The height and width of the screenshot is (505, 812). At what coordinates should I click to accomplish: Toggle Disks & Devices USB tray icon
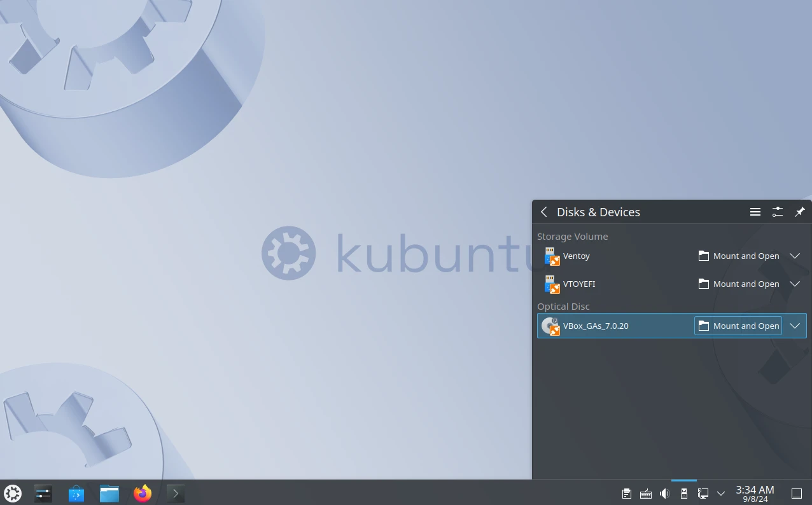click(x=684, y=494)
